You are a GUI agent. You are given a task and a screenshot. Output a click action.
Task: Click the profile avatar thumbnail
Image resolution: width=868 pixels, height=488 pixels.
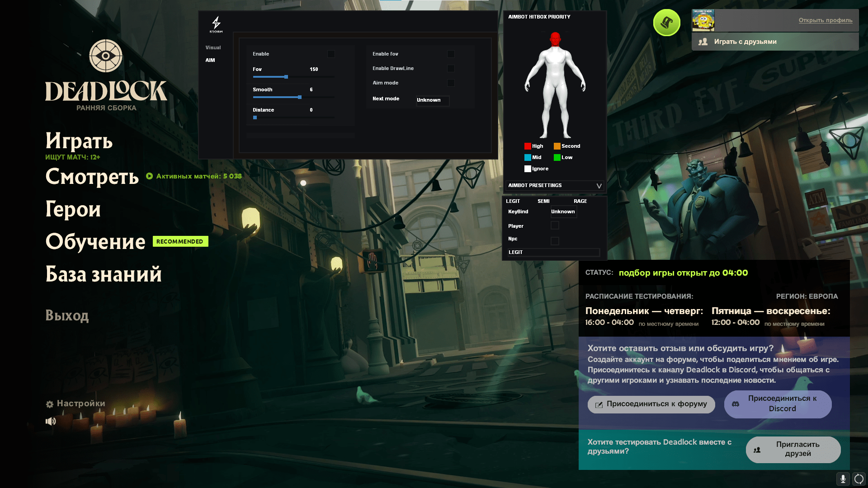pyautogui.click(x=703, y=20)
